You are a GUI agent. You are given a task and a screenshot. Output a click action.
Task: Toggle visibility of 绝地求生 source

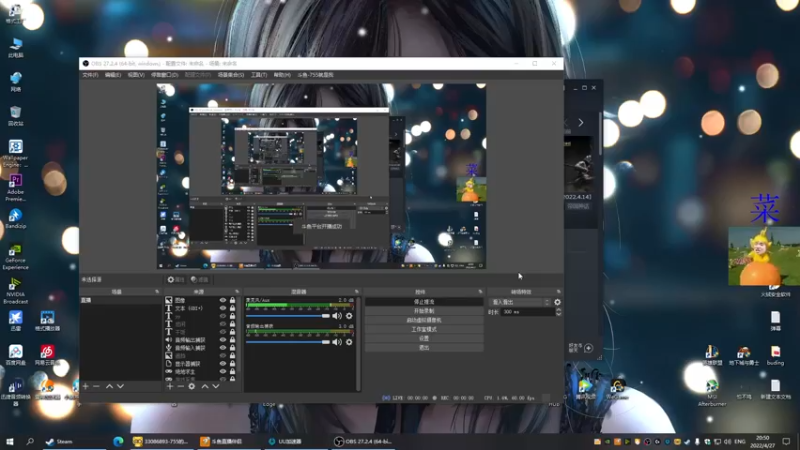click(223, 371)
